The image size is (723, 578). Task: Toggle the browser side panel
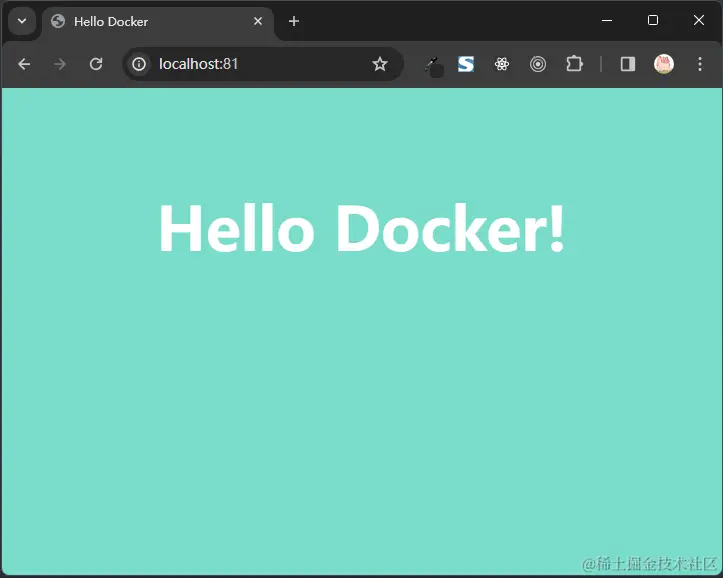click(x=628, y=64)
